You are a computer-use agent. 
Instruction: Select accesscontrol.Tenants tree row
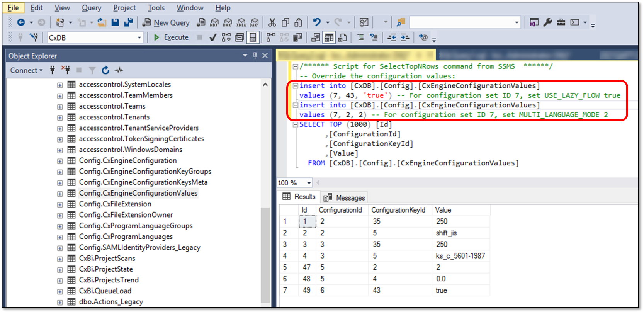point(114,117)
